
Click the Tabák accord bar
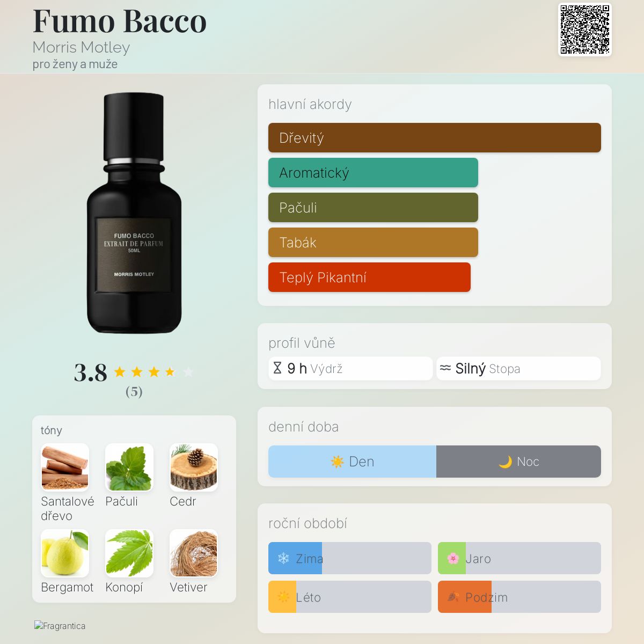click(373, 243)
